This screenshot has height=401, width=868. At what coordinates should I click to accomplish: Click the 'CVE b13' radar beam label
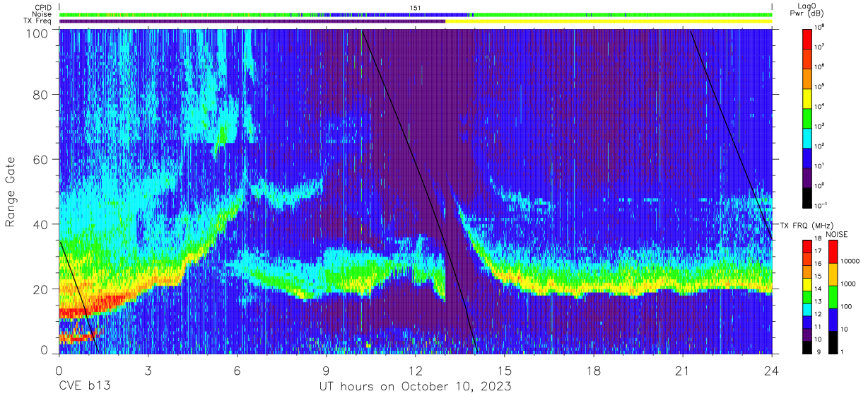pyautogui.click(x=84, y=387)
